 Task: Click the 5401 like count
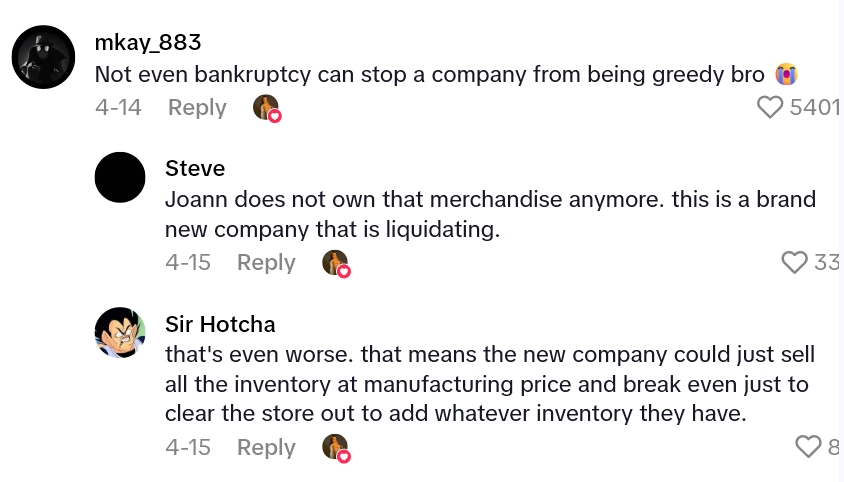click(x=814, y=107)
